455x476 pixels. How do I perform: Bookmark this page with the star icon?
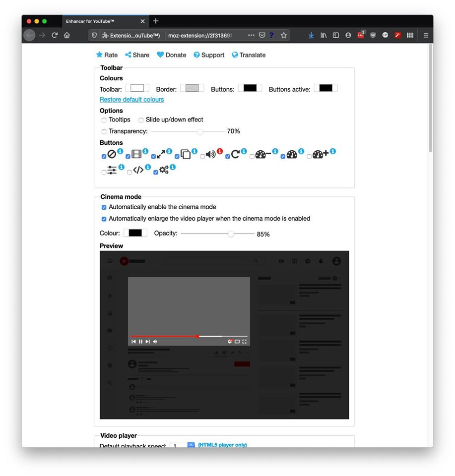pos(284,35)
